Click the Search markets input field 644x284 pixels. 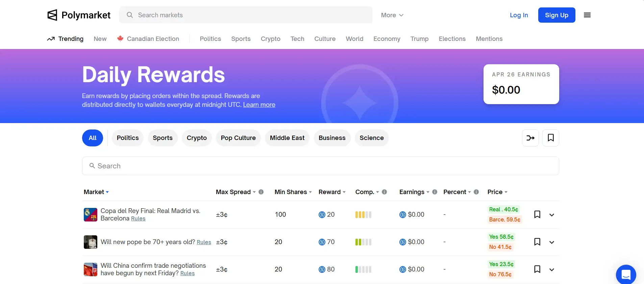point(250,15)
